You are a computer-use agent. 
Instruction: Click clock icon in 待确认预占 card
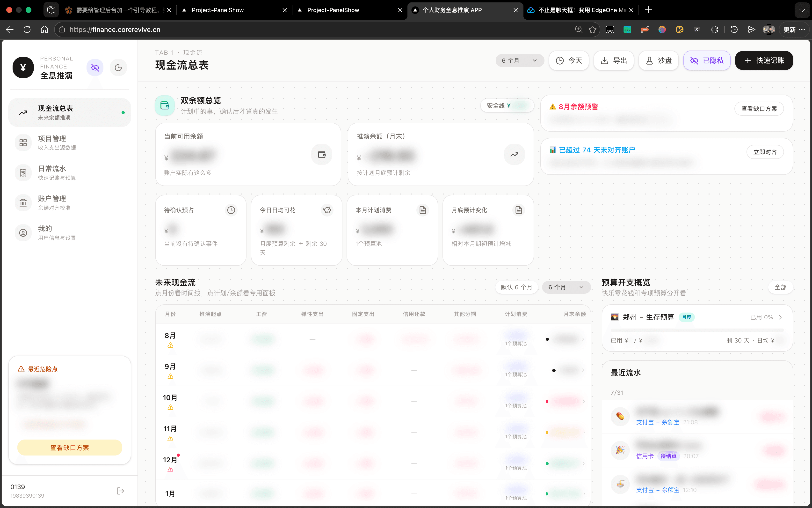click(x=231, y=210)
